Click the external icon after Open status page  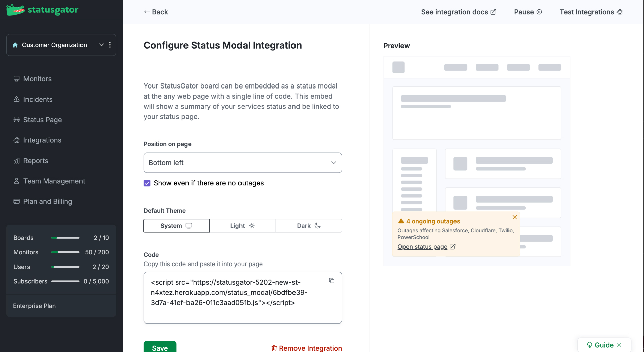coord(452,247)
